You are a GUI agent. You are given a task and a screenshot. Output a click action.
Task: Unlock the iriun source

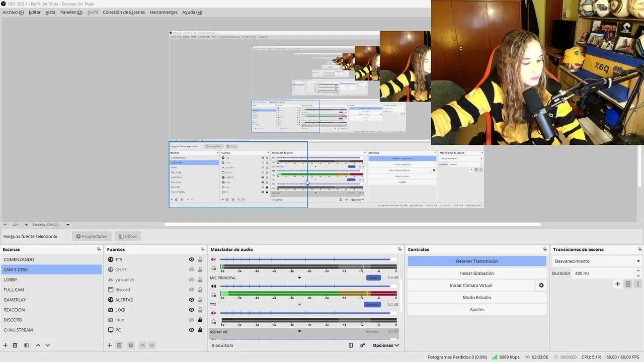[x=200, y=320]
